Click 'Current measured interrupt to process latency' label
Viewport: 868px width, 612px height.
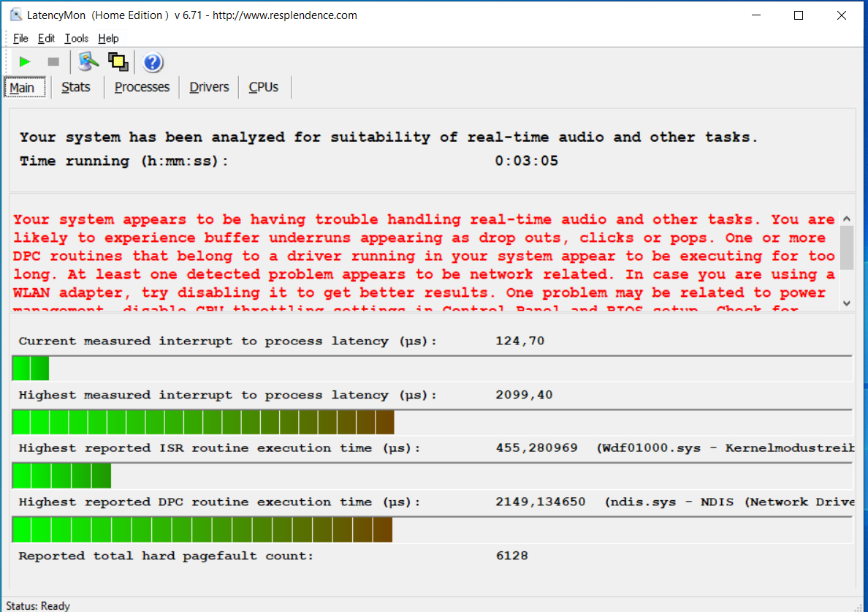coord(227,341)
